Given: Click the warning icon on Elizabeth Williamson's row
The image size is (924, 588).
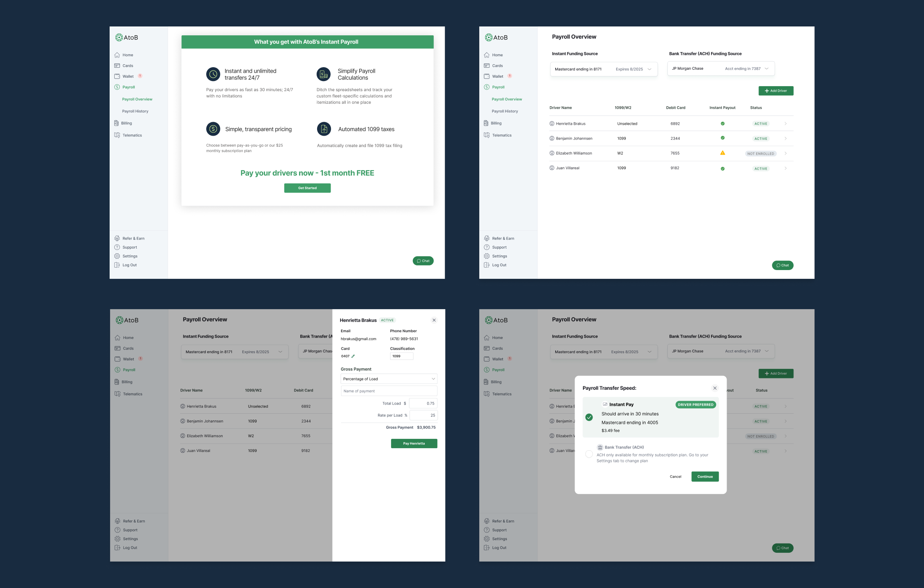Looking at the screenshot, I should (723, 153).
